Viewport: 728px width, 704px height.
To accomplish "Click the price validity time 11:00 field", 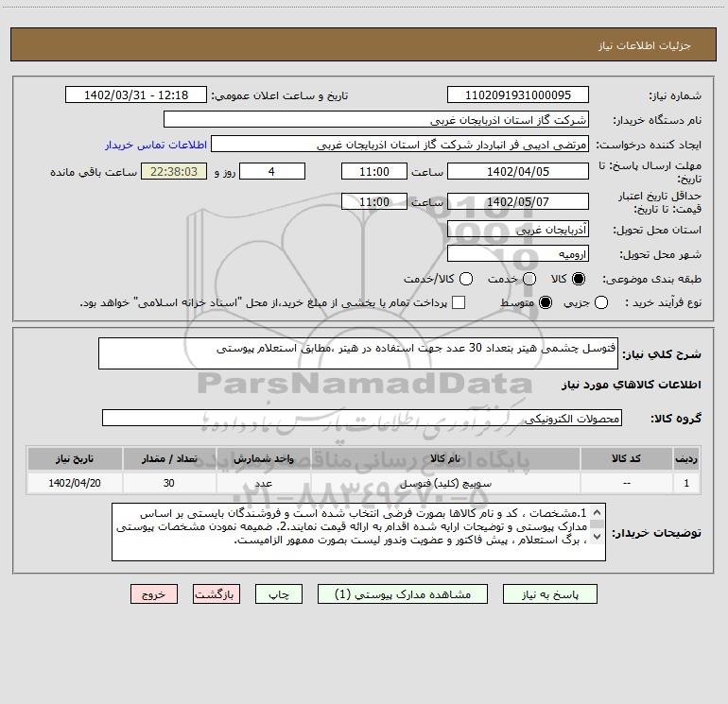I will click(x=374, y=201).
